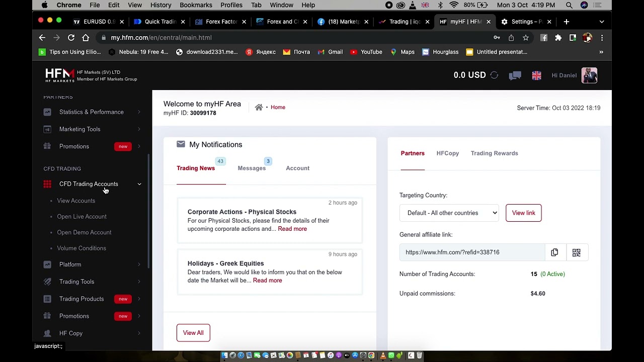Change language via UK flag icon
Screen dimensions: 644x362
(536, 75)
